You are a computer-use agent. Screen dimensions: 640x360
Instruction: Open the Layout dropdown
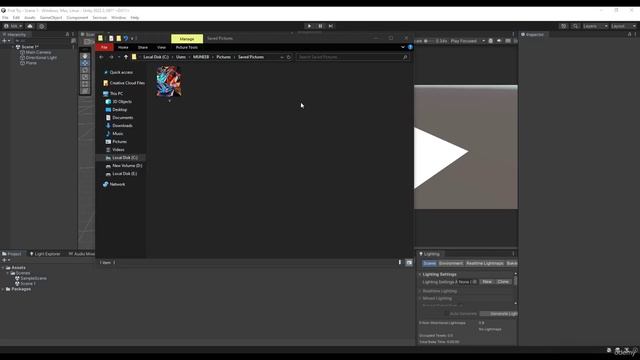click(x=624, y=26)
